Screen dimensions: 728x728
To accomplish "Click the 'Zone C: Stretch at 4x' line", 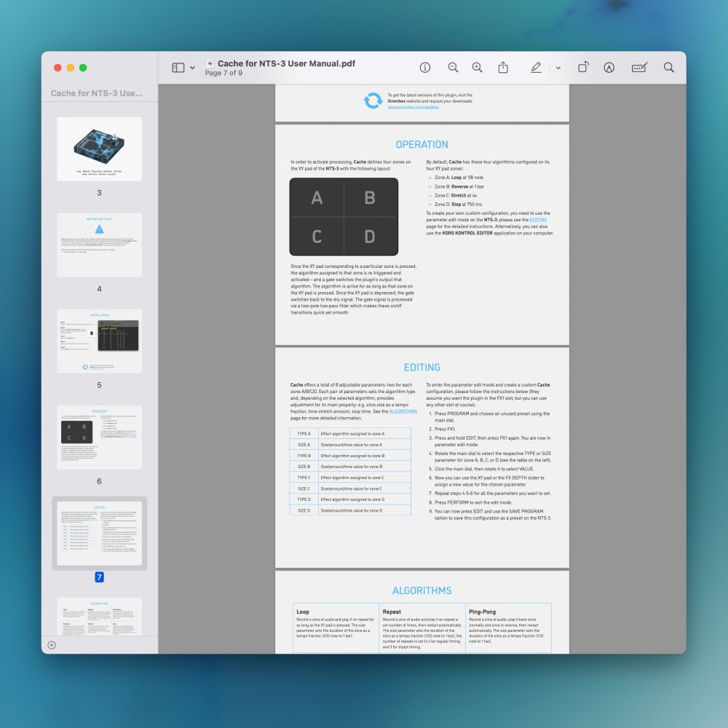I will [x=456, y=195].
